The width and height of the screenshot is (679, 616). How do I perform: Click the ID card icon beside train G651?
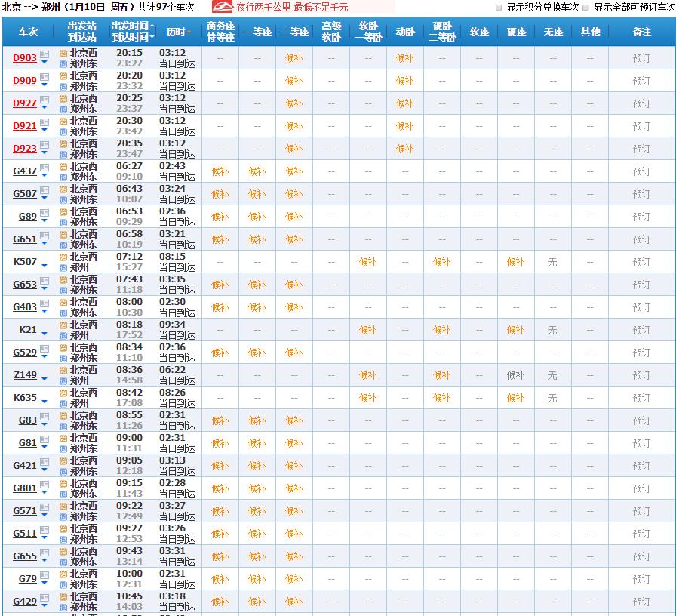(x=45, y=236)
